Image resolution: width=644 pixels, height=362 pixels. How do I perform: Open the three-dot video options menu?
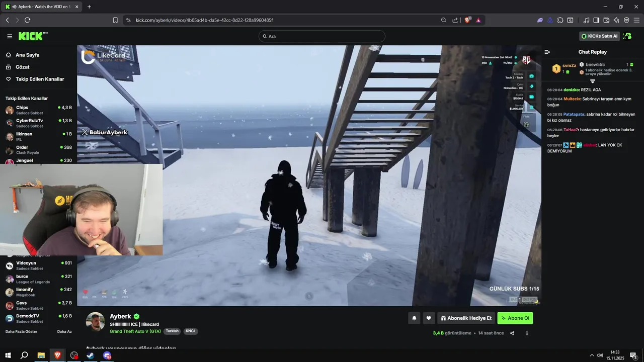[x=527, y=333]
